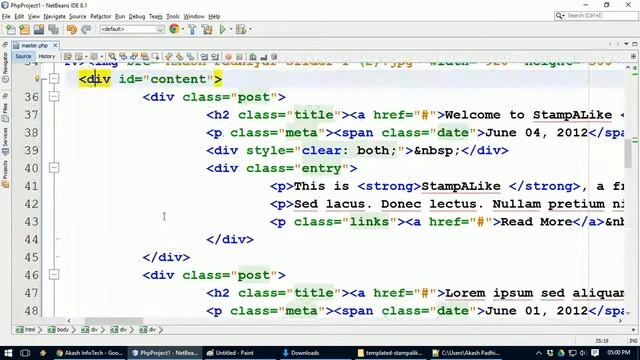Screen dimensions: 640x360
Task: Click the horizontal scrollbar thumb
Action: tap(114, 321)
